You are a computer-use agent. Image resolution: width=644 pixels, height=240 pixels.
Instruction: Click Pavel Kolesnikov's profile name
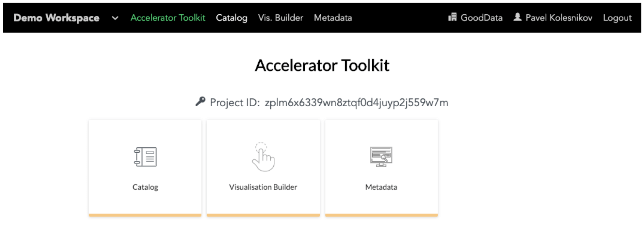click(559, 18)
